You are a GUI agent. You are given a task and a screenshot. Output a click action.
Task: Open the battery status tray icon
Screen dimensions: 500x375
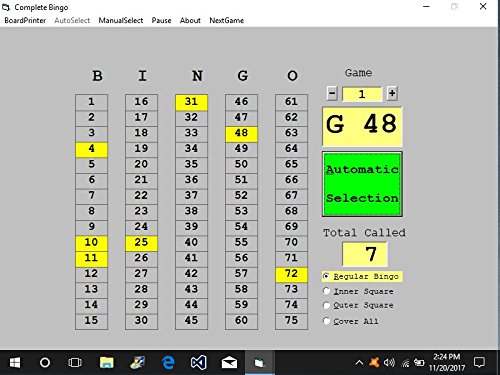419,363
